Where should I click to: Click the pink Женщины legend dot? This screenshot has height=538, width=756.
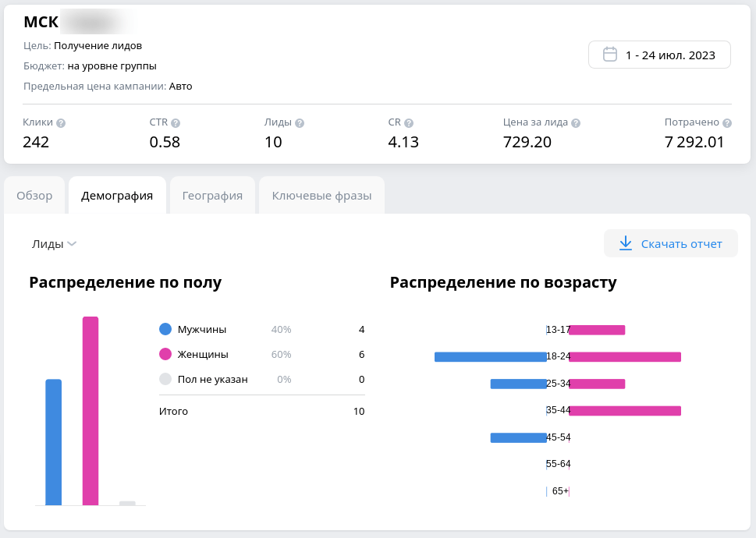click(x=165, y=355)
